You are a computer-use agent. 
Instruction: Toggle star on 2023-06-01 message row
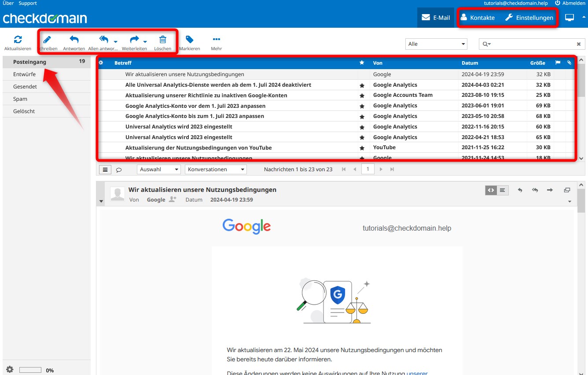362,106
